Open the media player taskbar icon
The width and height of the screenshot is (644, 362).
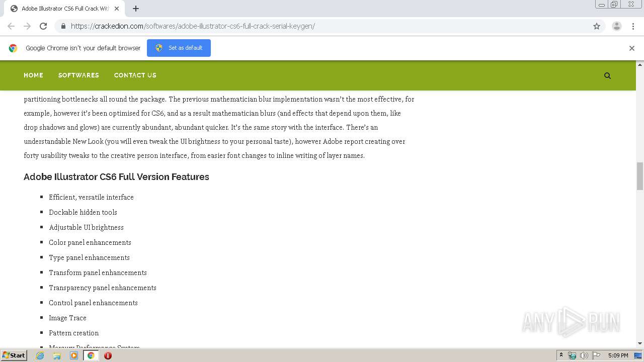(74, 355)
